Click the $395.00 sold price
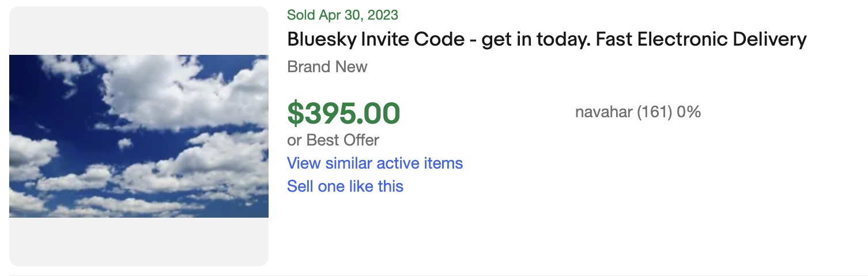The width and height of the screenshot is (868, 276). tap(344, 113)
